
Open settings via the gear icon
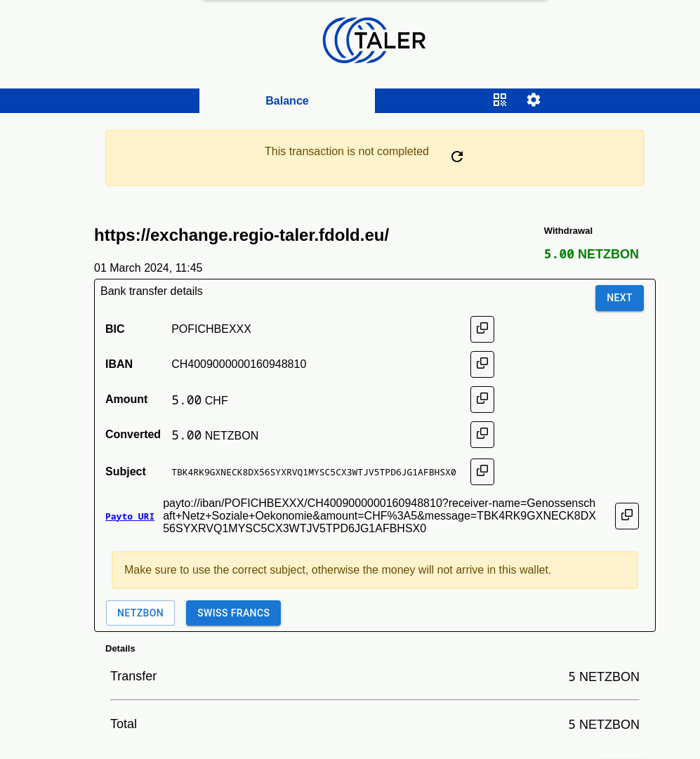coord(534,100)
